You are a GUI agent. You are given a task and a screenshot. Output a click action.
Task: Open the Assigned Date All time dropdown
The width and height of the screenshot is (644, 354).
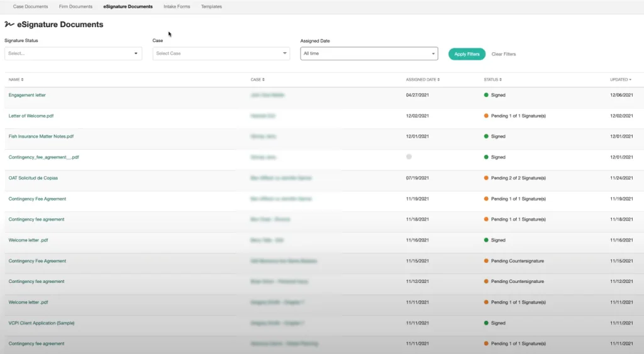[x=369, y=53]
